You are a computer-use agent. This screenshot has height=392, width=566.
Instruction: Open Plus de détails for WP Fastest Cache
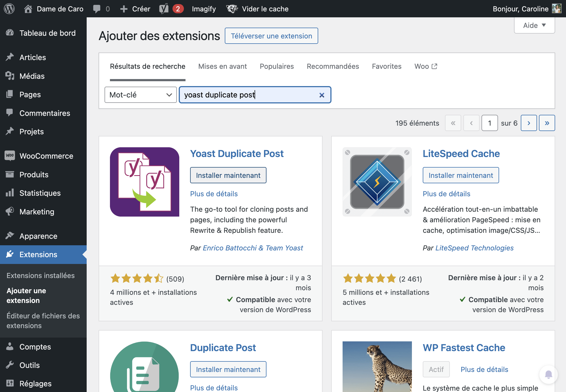click(484, 369)
